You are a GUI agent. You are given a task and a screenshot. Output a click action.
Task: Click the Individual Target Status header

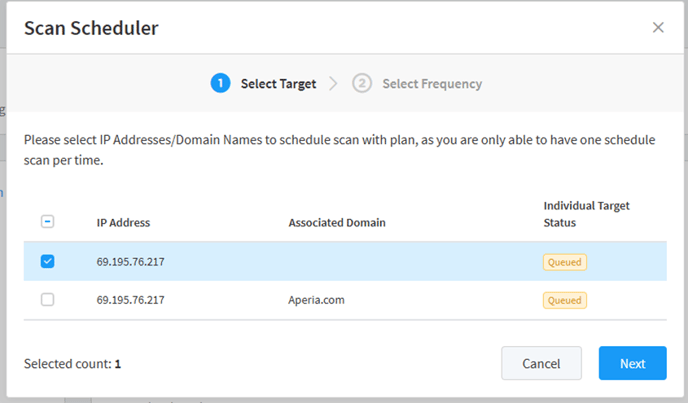coord(586,214)
